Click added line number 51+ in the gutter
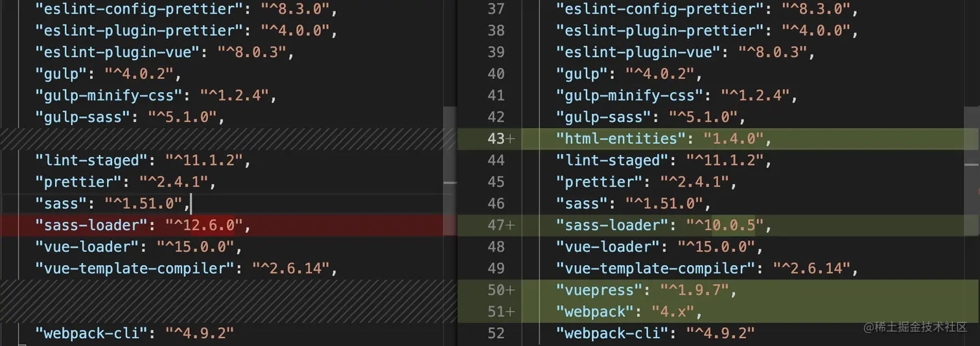Image resolution: width=980 pixels, height=346 pixels. click(500, 312)
